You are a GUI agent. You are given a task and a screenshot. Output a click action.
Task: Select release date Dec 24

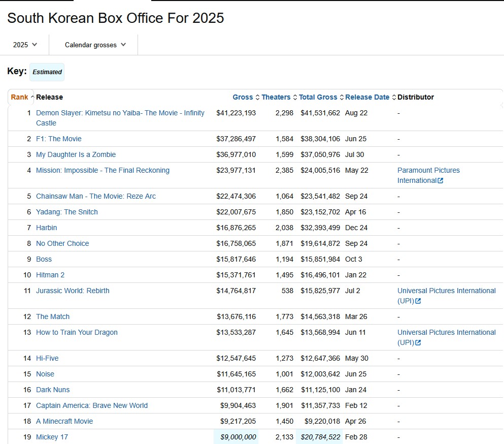tap(356, 228)
